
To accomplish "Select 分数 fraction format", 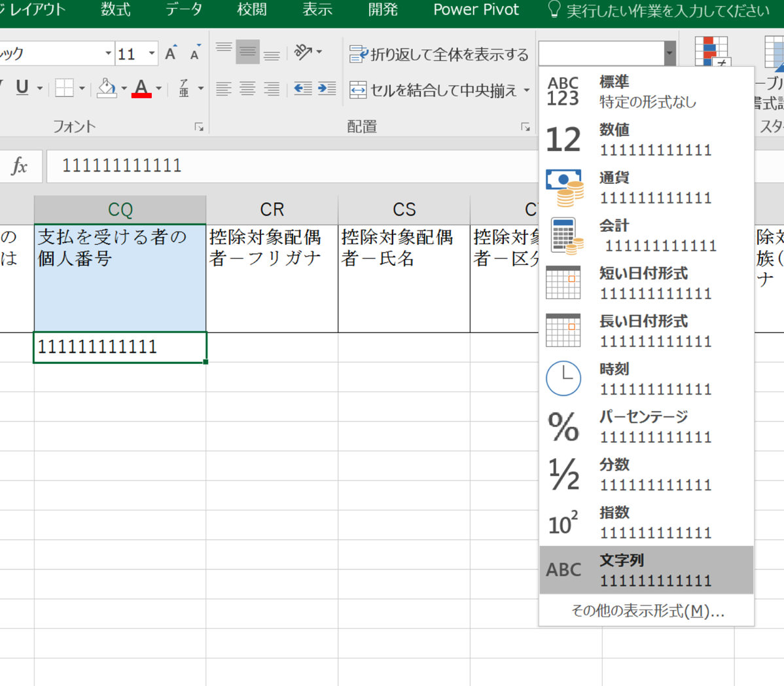I will tap(647, 475).
